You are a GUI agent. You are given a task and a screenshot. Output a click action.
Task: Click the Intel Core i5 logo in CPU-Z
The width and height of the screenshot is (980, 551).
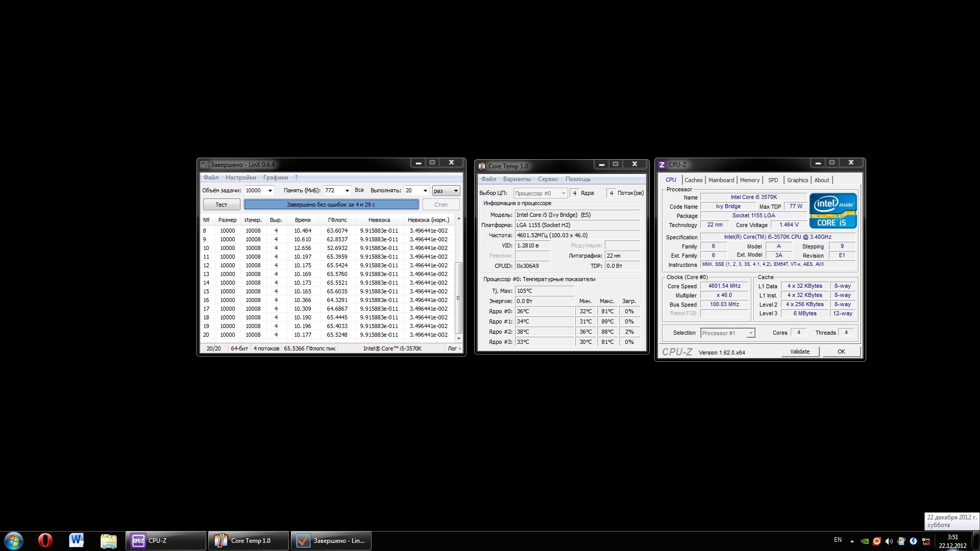point(833,211)
